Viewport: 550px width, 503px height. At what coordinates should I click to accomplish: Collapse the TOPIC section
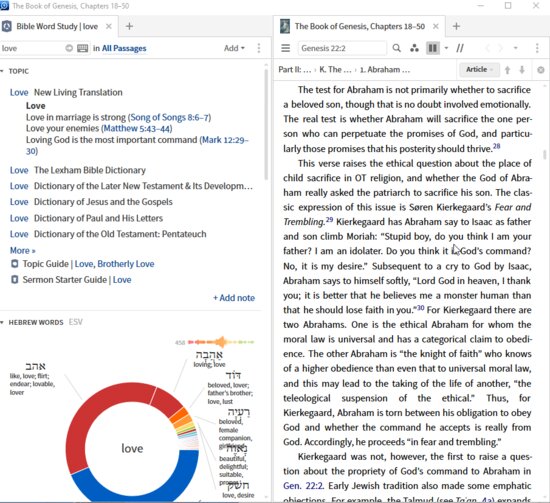coord(2,71)
